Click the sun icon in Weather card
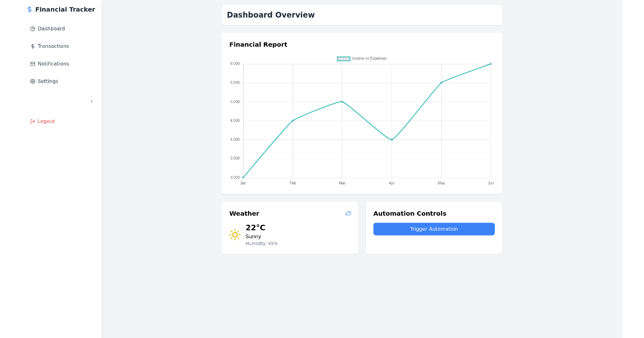 click(235, 234)
